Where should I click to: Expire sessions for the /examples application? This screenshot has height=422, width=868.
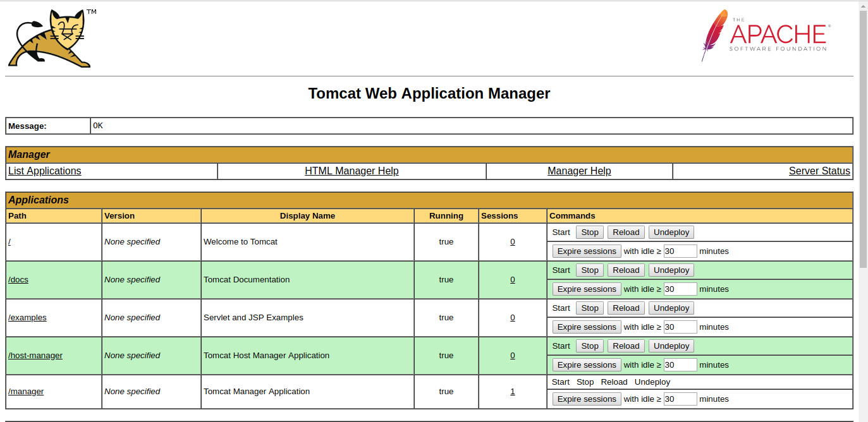[587, 327]
